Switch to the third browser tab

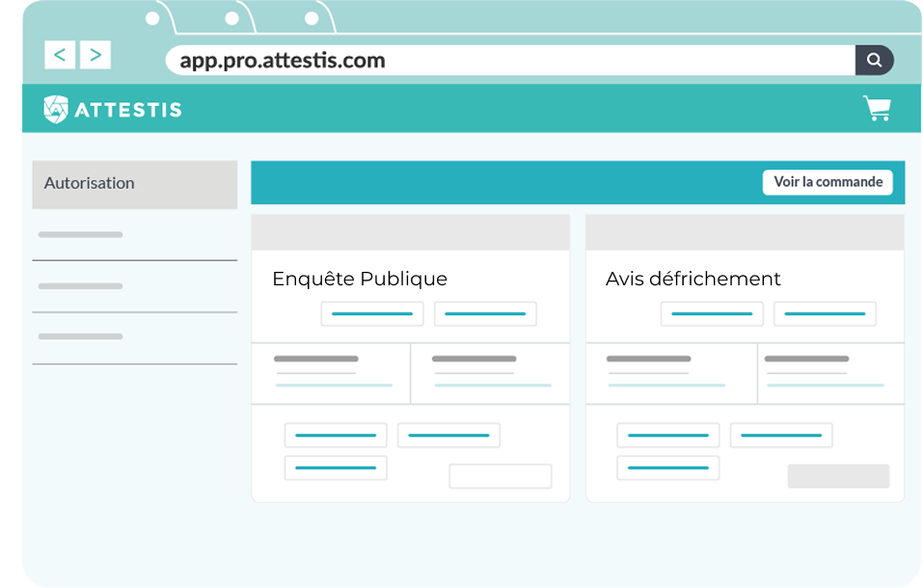311,18
